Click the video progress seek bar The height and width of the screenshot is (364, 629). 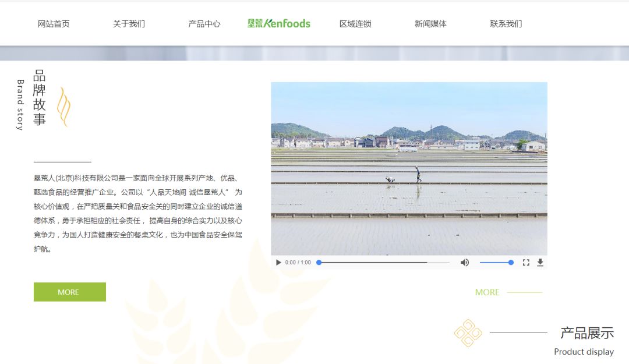[x=383, y=263]
